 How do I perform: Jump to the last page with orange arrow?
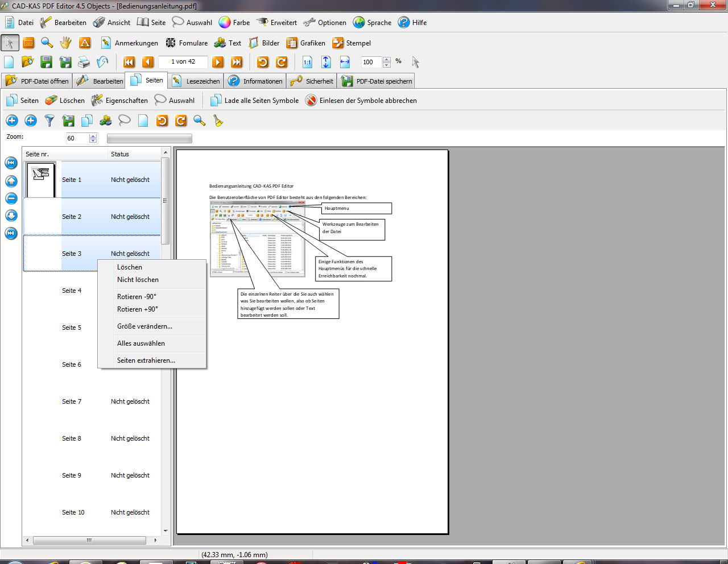pyautogui.click(x=237, y=62)
